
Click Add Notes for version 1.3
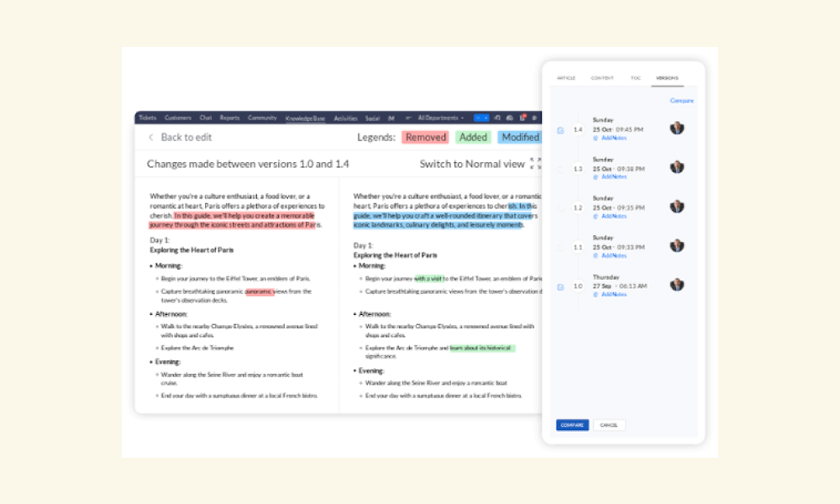[x=613, y=176]
